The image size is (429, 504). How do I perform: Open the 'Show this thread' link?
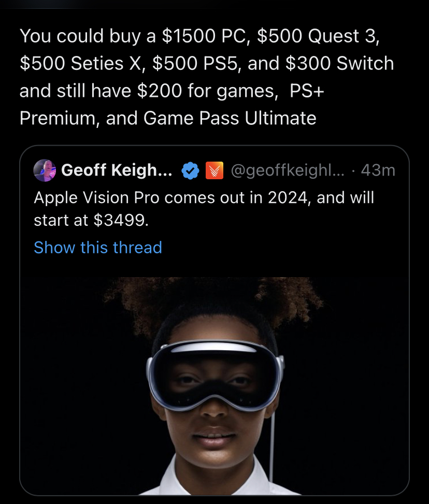[x=98, y=248]
